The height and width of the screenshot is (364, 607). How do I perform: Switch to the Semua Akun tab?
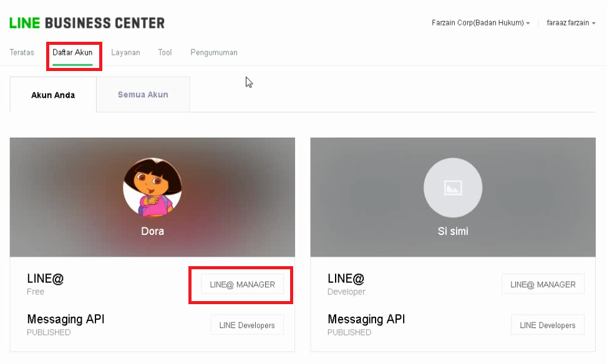pyautogui.click(x=143, y=95)
